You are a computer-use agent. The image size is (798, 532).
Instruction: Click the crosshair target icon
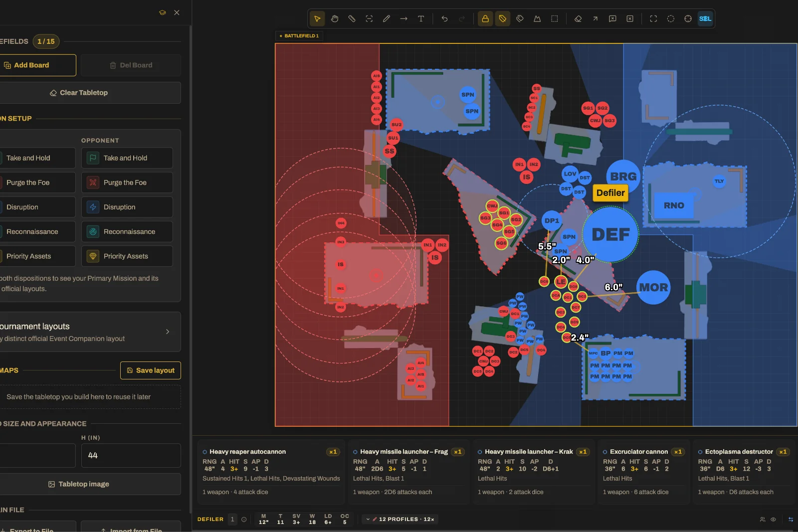tap(688, 19)
